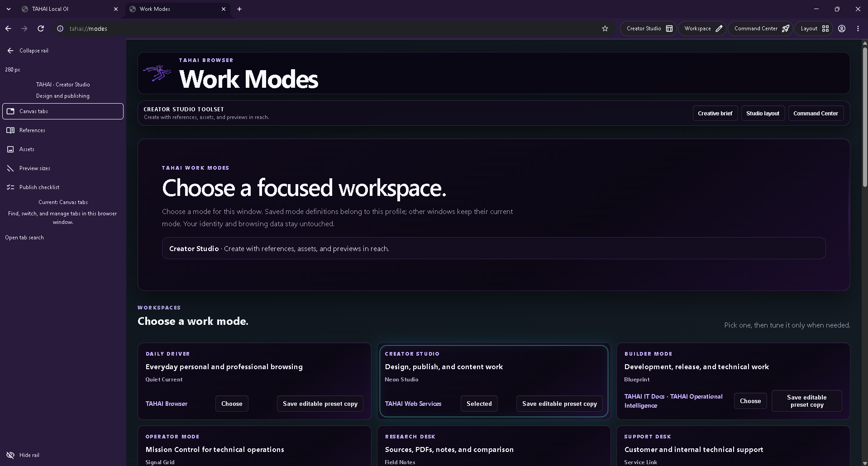Screen dimensions: 868x466
Task: Click the page vertical scrollbar
Action: coord(865,118)
